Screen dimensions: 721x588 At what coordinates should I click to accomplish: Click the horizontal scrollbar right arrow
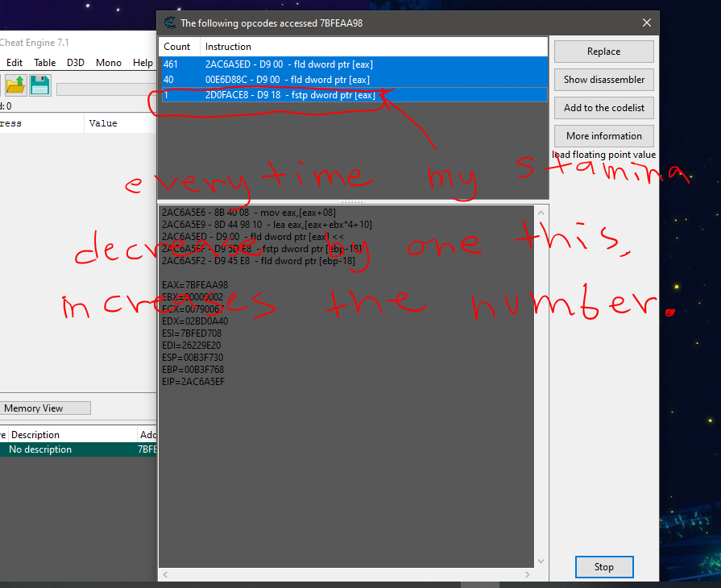click(527, 575)
